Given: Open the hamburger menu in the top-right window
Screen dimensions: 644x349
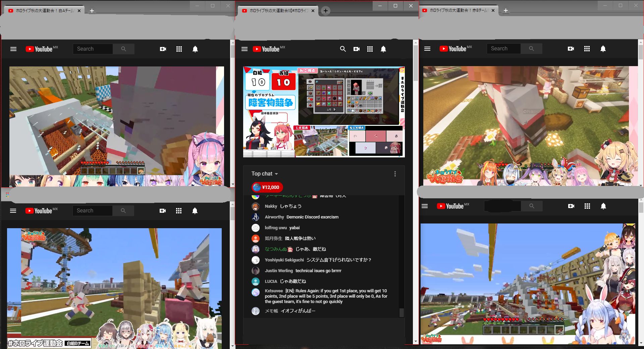Looking at the screenshot, I should (427, 49).
